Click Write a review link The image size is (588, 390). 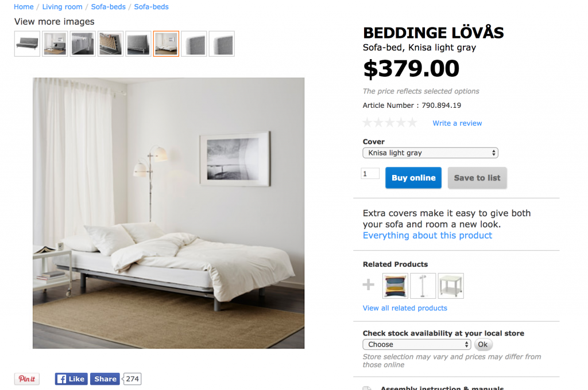[457, 123]
